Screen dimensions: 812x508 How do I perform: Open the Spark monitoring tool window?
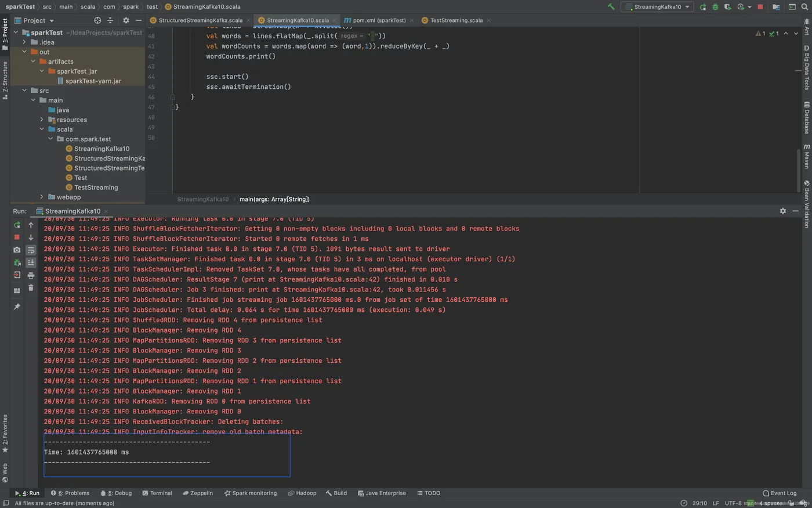coord(250,493)
